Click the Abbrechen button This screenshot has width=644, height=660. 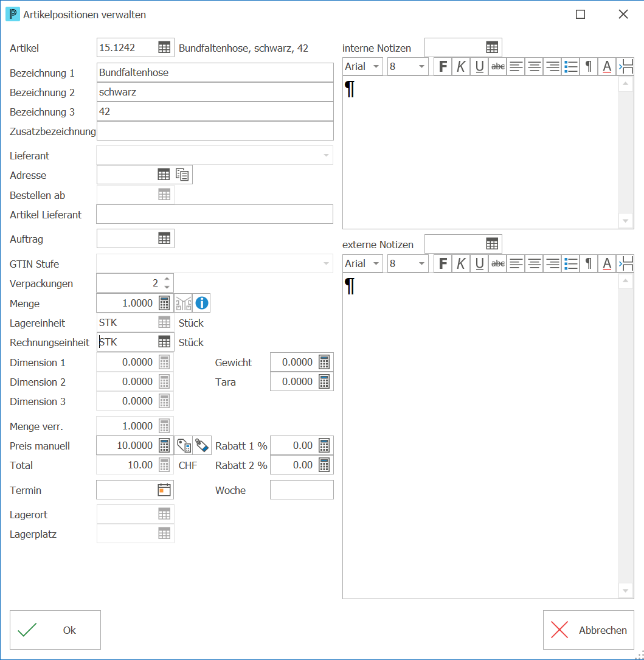589,630
